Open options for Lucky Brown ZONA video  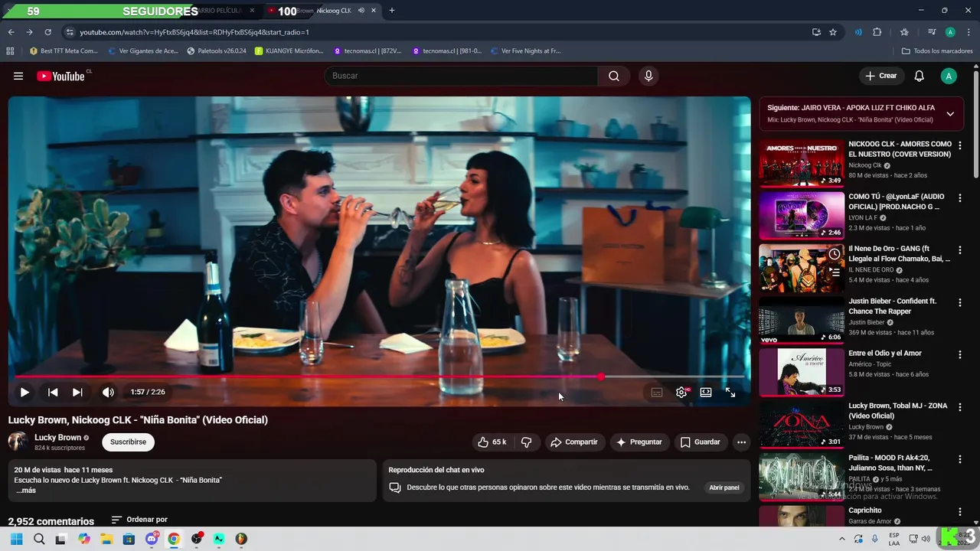(959, 407)
